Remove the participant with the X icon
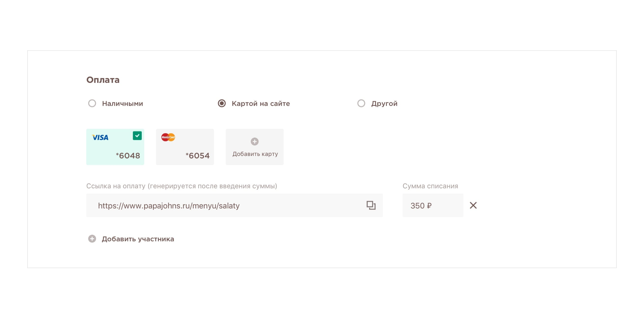The image size is (644, 318). coord(473,205)
